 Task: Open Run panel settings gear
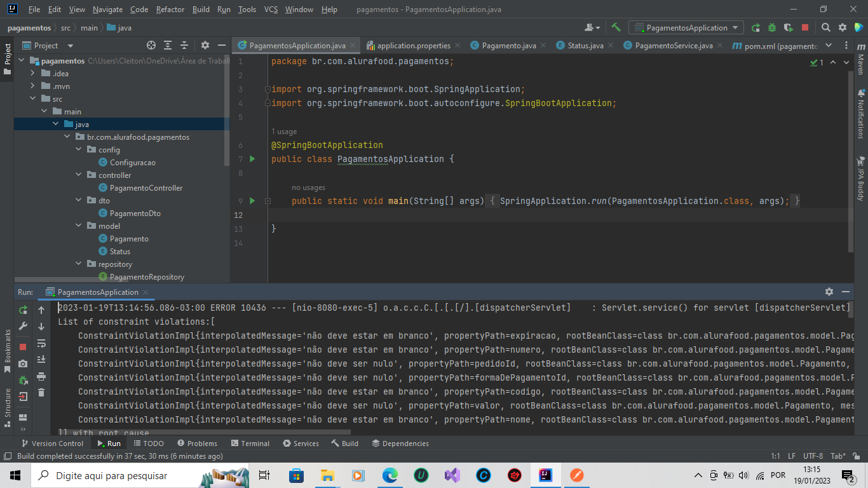coord(829,292)
